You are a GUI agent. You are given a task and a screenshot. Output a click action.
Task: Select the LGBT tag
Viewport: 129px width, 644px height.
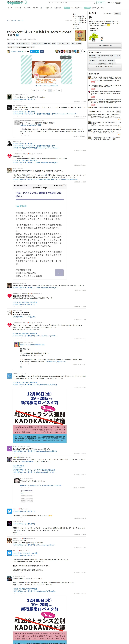tap(54, 44)
